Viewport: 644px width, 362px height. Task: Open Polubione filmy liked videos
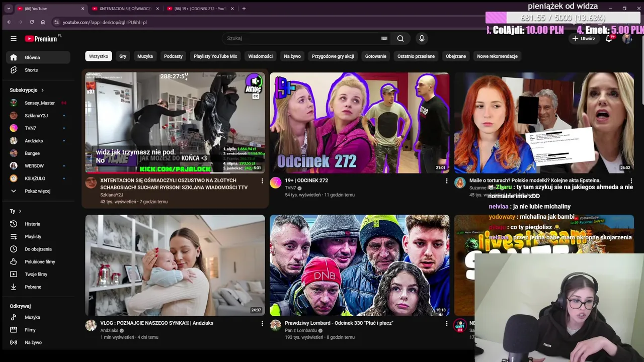(38, 261)
